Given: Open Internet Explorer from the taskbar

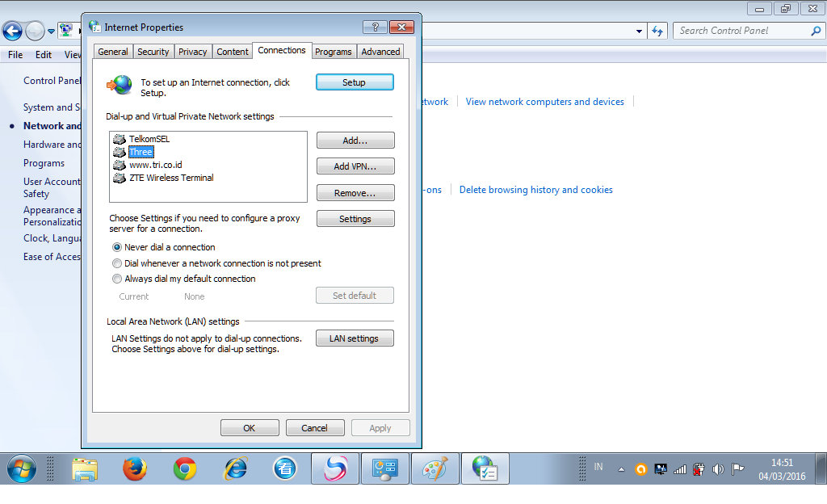Looking at the screenshot, I should click(x=235, y=468).
